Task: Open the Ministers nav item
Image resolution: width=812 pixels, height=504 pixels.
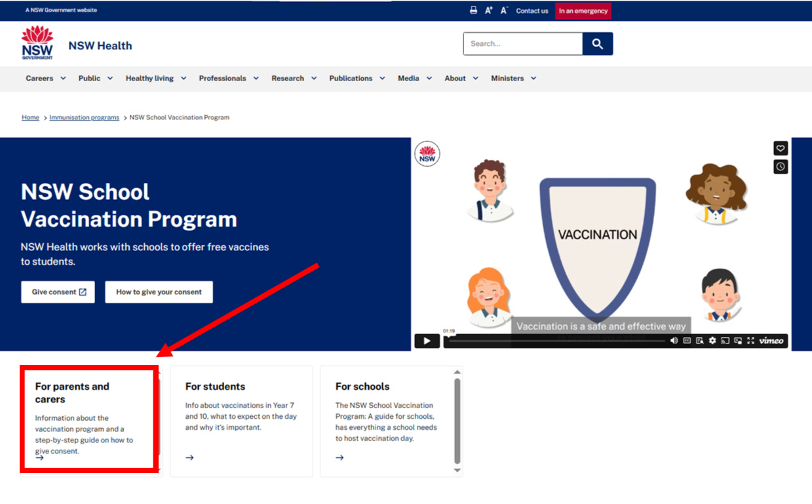Action: [507, 78]
